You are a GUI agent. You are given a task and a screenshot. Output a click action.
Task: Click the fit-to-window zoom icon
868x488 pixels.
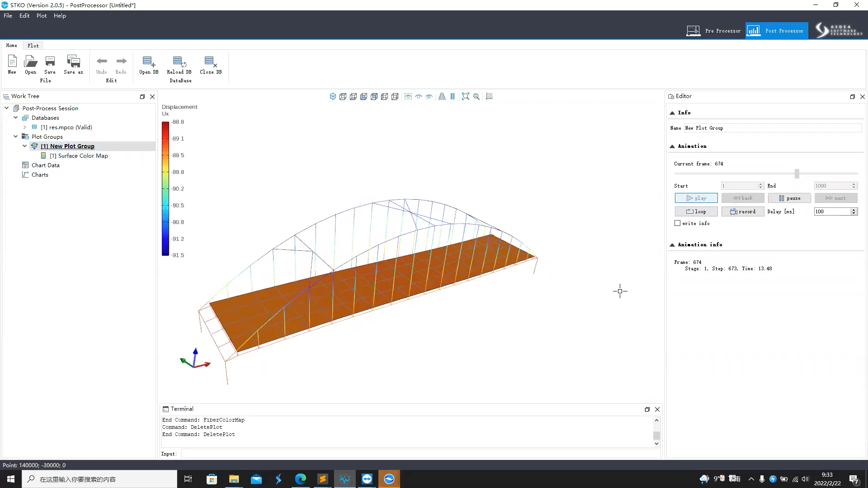click(x=466, y=97)
